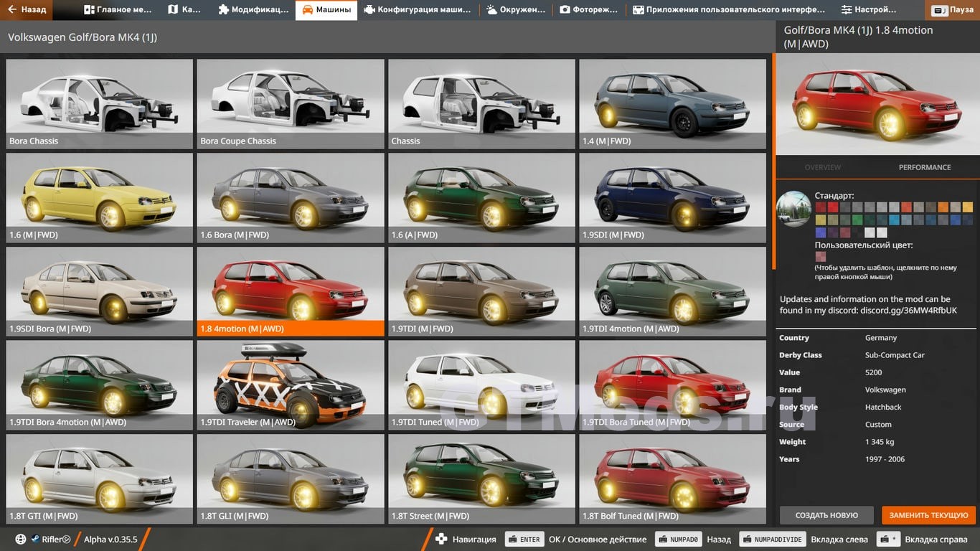The image size is (980, 551).
Task: Click the ENTER key hint badge
Action: [524, 539]
